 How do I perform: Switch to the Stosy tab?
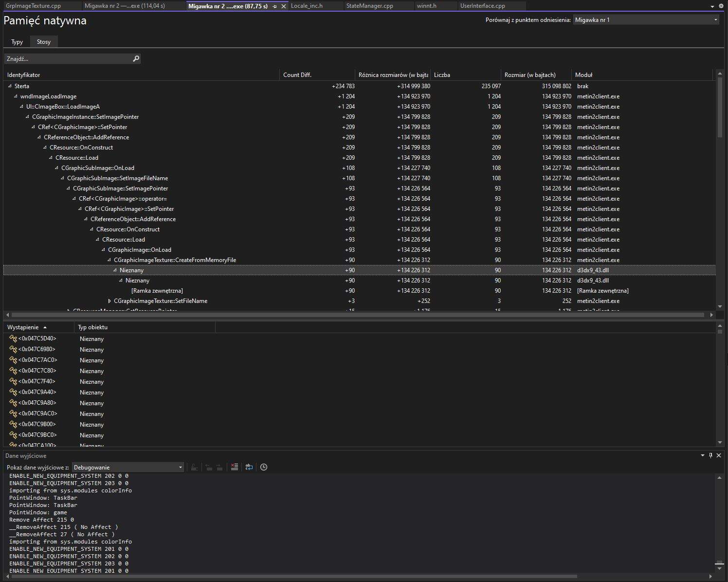click(x=44, y=42)
